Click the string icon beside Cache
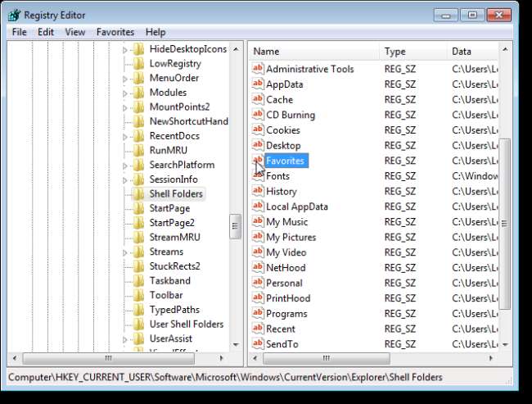Image resolution: width=532 pixels, height=404 pixels. (x=258, y=99)
